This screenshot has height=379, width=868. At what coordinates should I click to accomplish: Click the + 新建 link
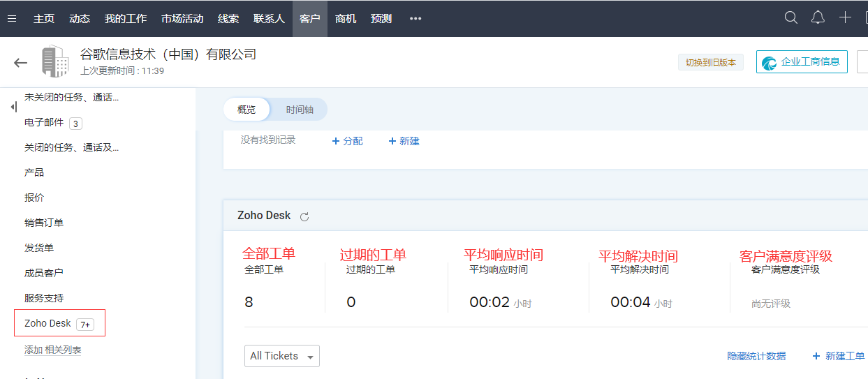[404, 141]
